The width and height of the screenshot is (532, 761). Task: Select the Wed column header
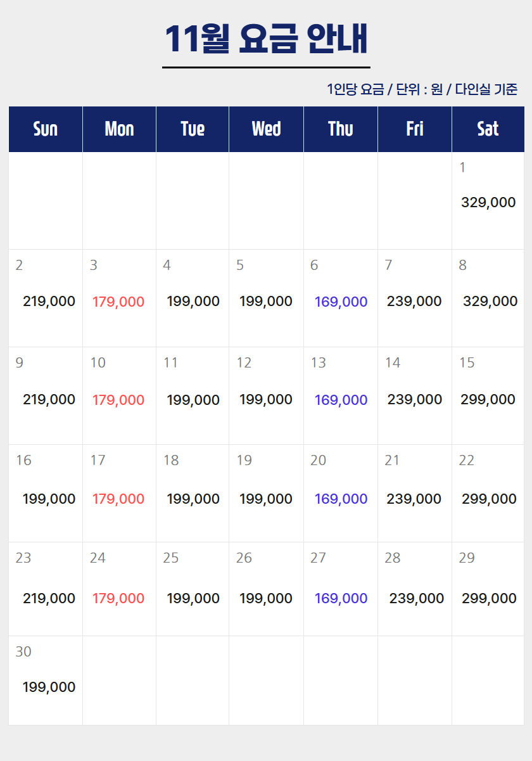(266, 129)
